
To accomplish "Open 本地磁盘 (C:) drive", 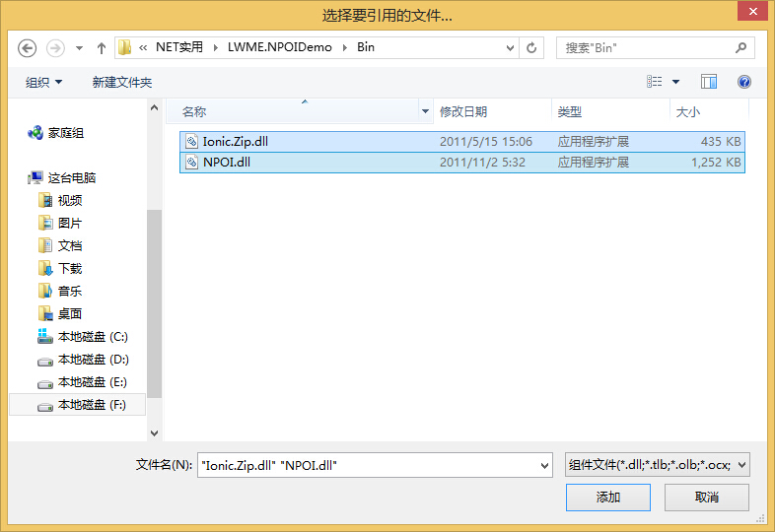I will 93,337.
